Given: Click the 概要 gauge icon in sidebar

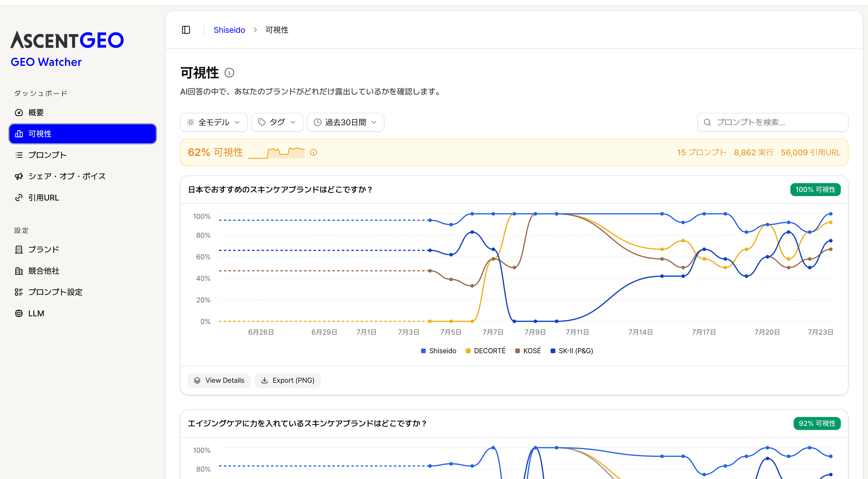Looking at the screenshot, I should tap(19, 113).
